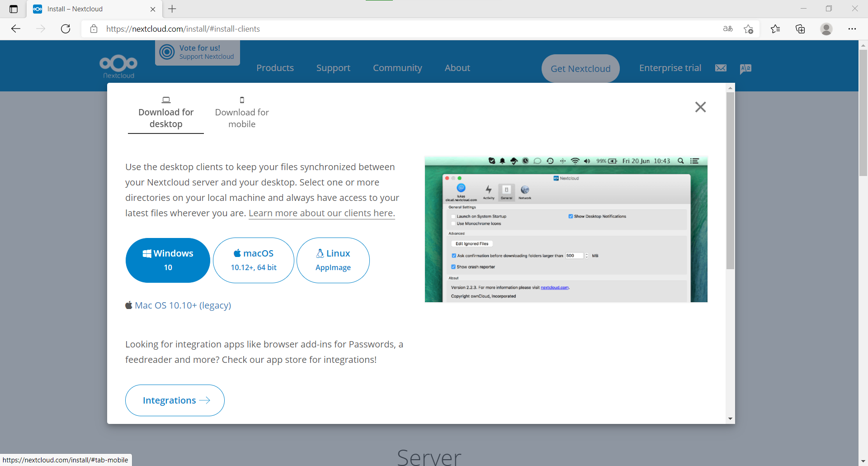Viewport: 868px width, 466px height.
Task: Download the Windows 10 client
Action: click(x=168, y=260)
